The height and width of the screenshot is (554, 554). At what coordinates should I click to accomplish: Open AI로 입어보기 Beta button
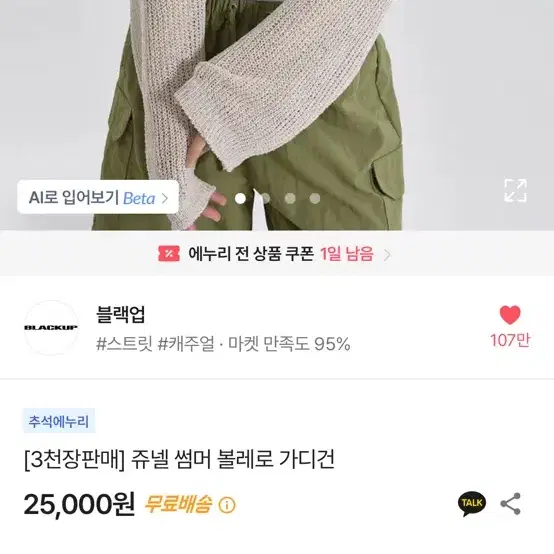pyautogui.click(x=98, y=197)
